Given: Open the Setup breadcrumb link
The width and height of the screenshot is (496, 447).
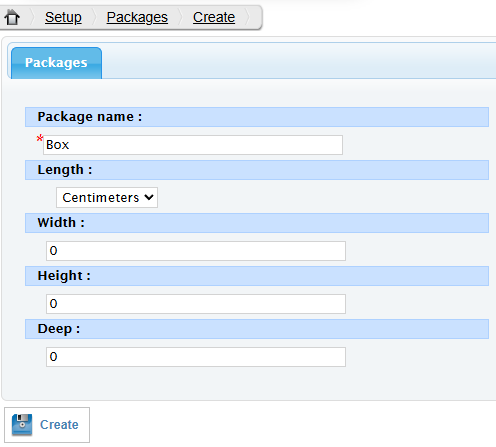Looking at the screenshot, I should (x=63, y=17).
